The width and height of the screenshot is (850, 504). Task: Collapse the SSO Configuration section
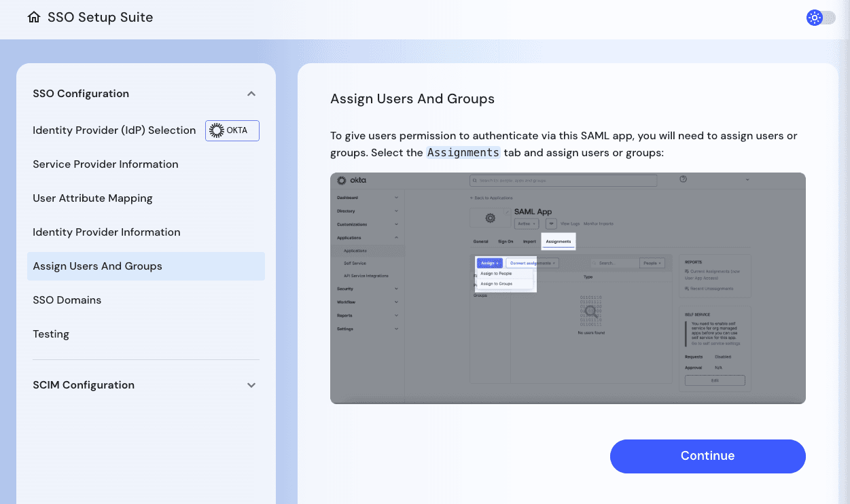pos(251,93)
